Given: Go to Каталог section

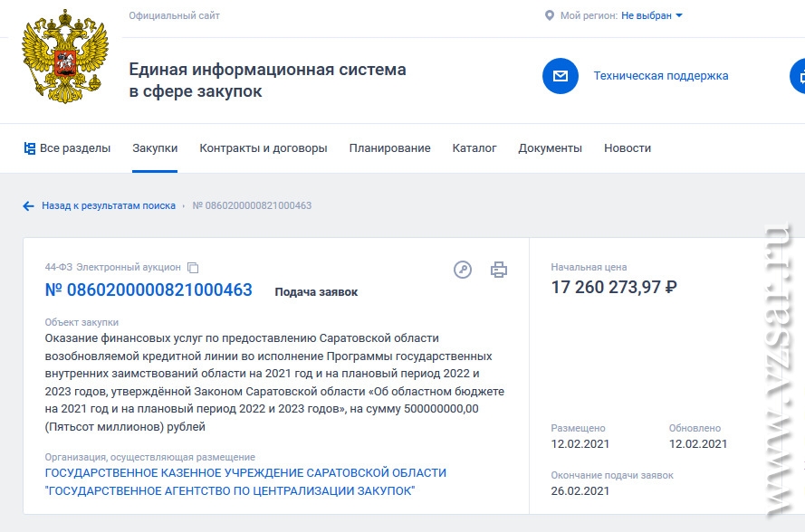Looking at the screenshot, I should click(474, 148).
